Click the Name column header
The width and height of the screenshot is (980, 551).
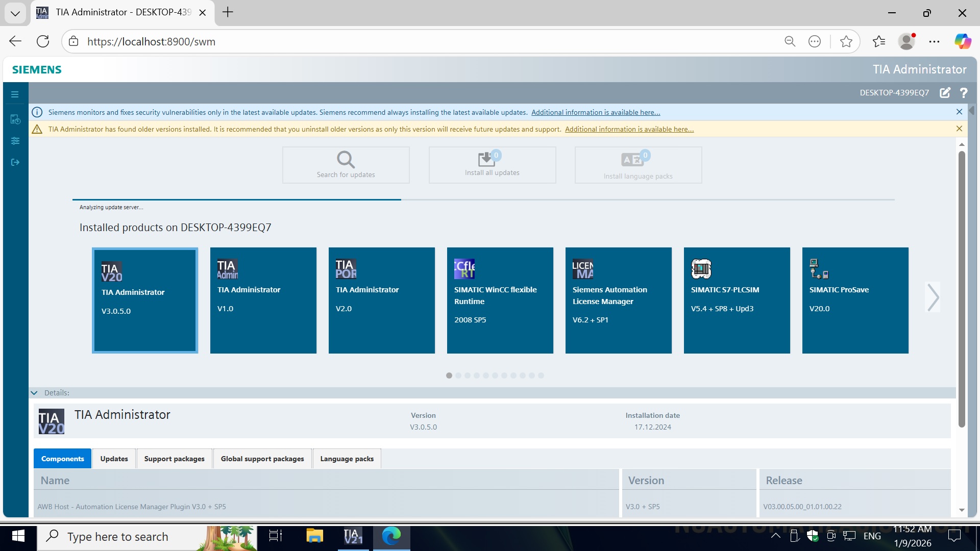327,480
